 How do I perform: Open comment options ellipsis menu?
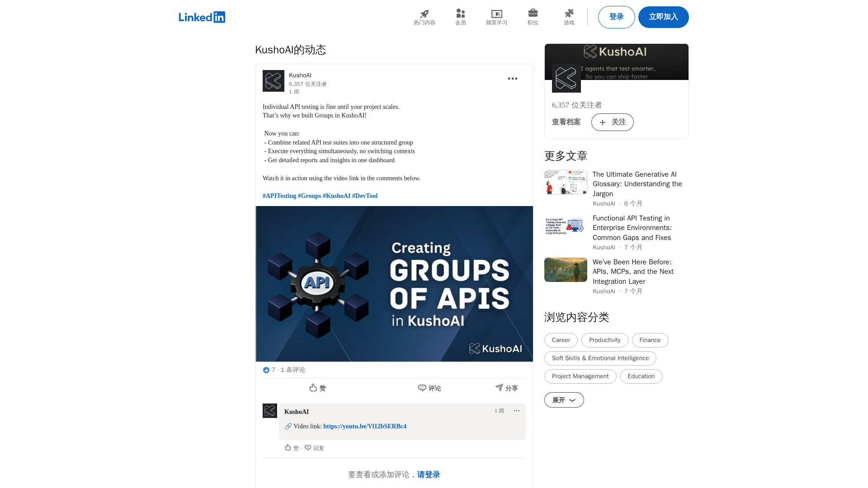516,411
